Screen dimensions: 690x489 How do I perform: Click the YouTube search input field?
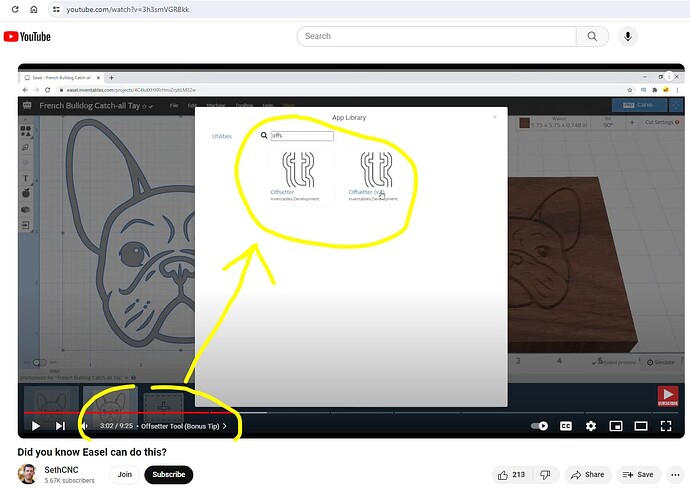point(436,36)
